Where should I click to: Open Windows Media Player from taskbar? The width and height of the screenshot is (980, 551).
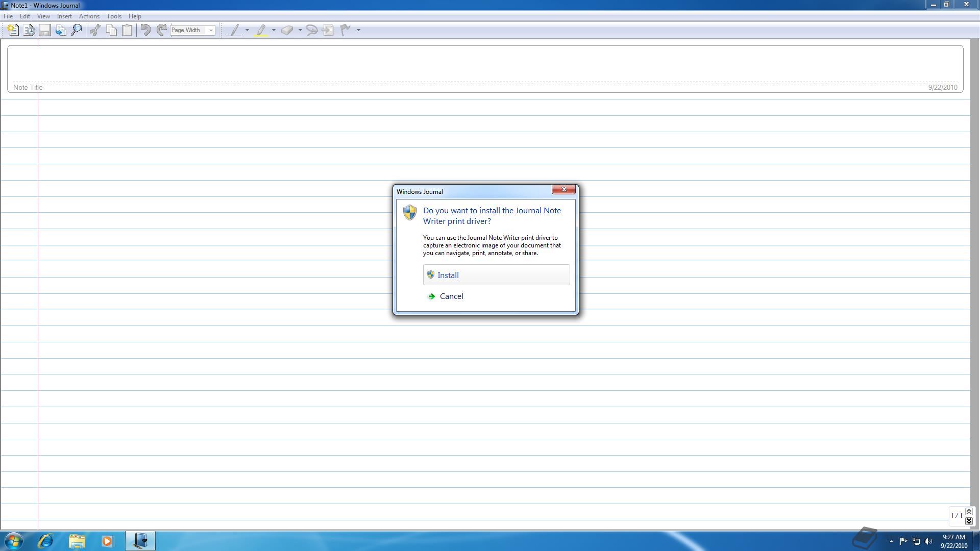point(108,541)
